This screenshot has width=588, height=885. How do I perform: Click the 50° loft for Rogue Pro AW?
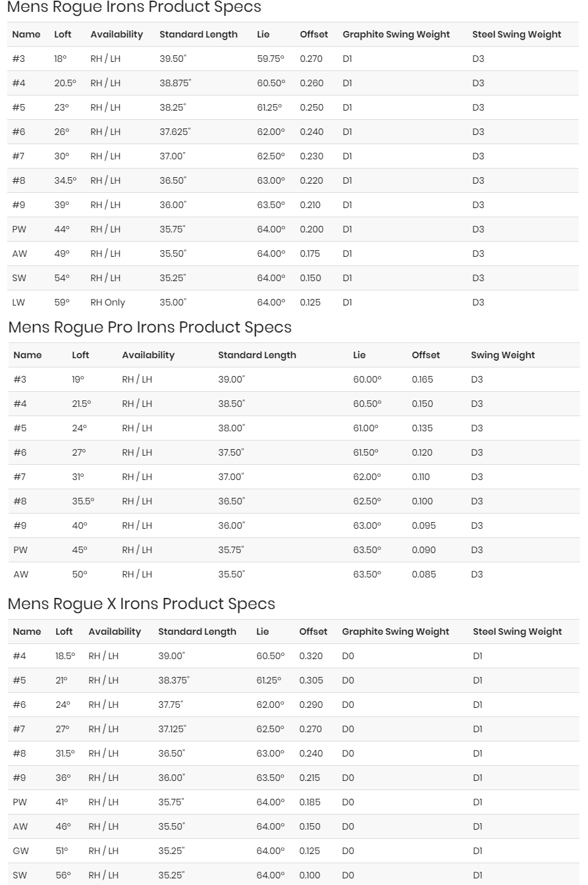[80, 574]
